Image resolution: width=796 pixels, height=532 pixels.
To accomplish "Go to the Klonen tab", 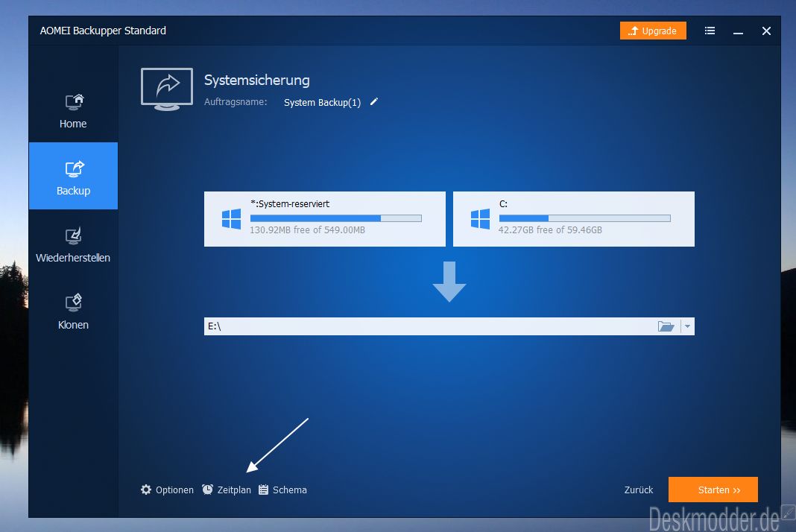I will click(x=73, y=311).
